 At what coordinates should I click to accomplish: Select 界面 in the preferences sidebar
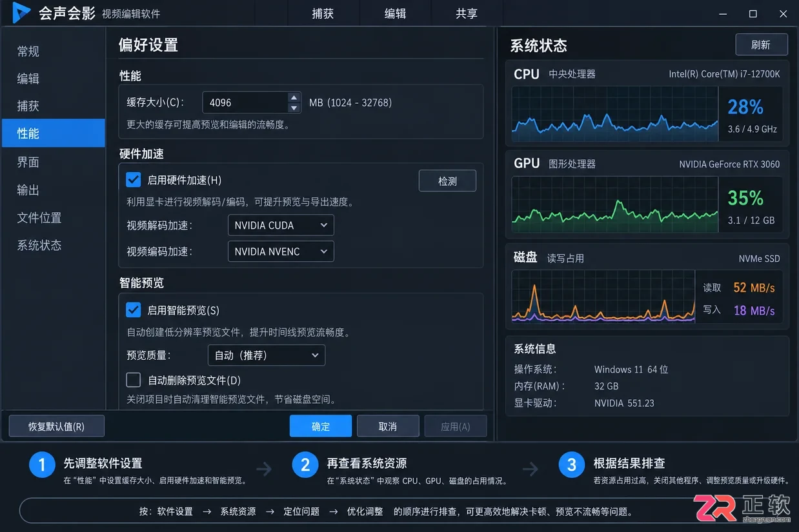(54, 162)
